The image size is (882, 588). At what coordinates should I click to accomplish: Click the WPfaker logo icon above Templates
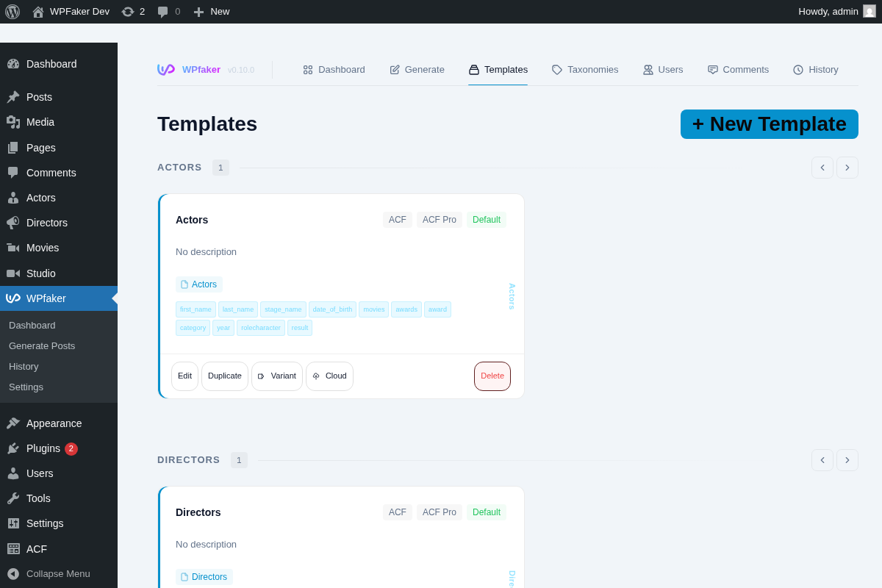point(165,69)
